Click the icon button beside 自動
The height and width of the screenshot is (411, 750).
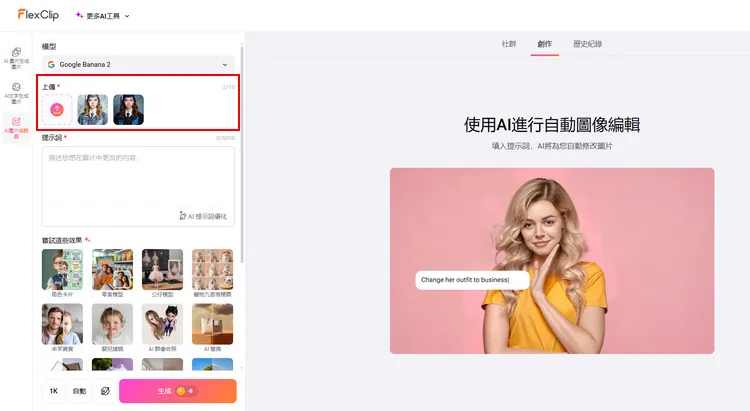105,391
